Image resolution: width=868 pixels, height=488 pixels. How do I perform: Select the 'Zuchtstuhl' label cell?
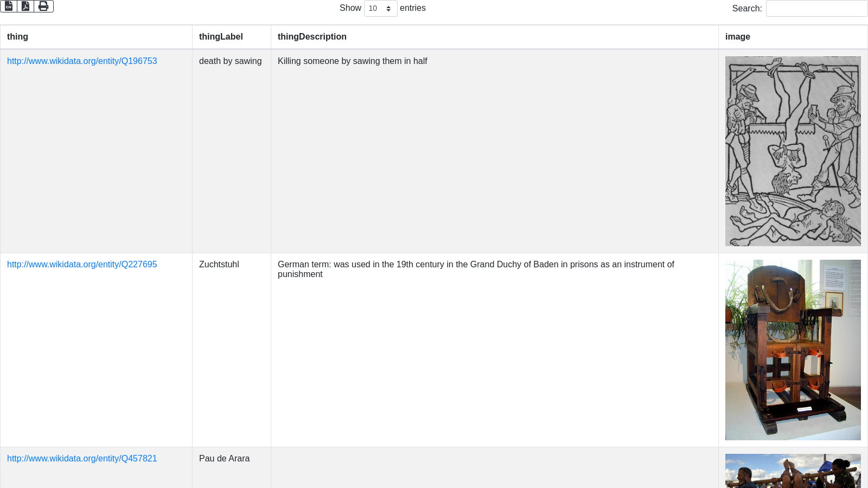(219, 265)
